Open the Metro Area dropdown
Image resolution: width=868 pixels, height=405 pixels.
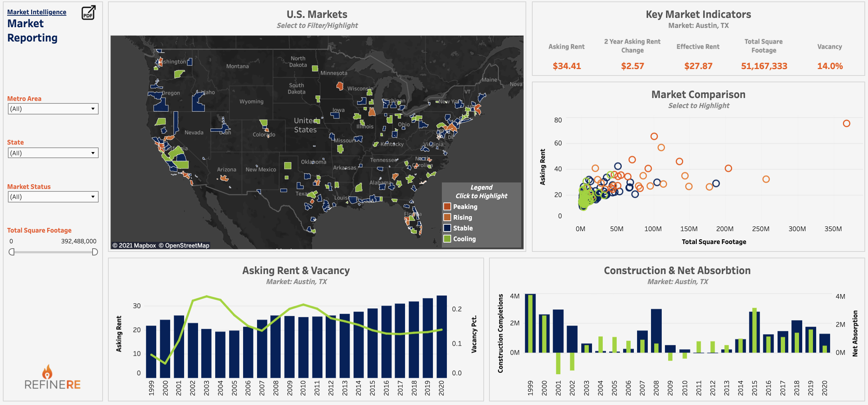53,109
